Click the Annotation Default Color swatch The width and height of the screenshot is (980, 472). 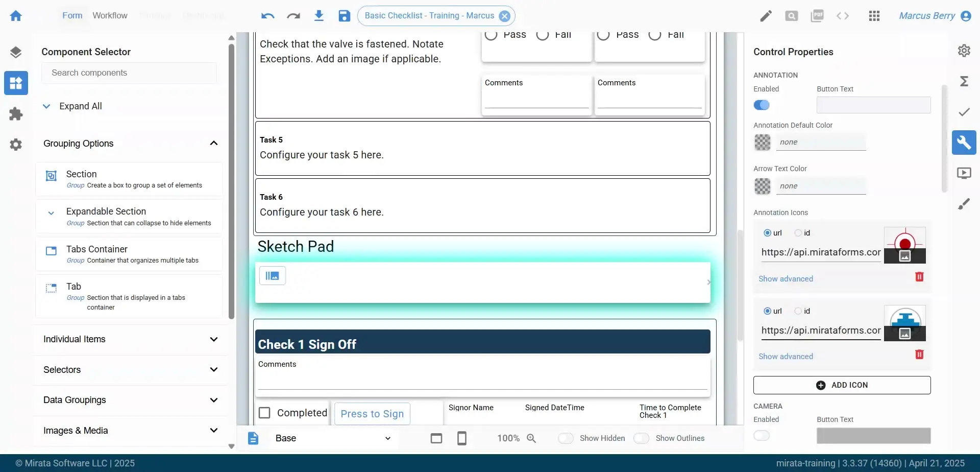pyautogui.click(x=763, y=142)
